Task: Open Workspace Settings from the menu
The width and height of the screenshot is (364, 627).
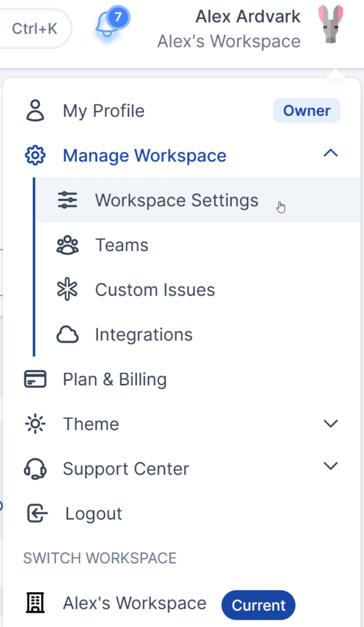Action: coord(176,200)
